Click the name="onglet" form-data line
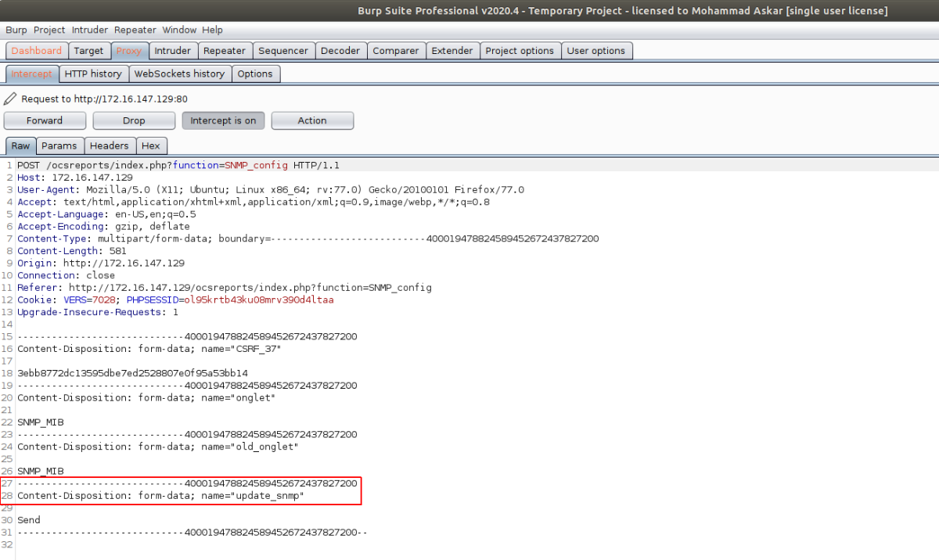The width and height of the screenshot is (939, 560). coord(146,397)
